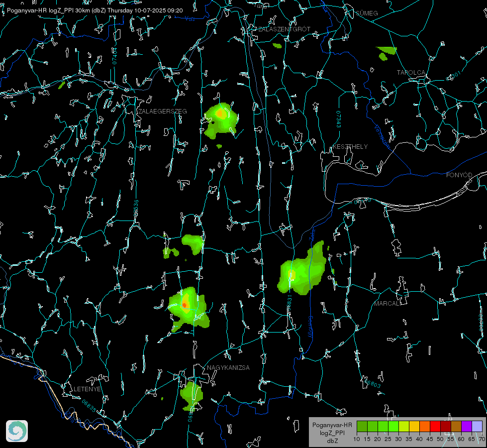Viewport: 487px width, 448px height.
Task: Select the 55–60 dBZ brown swatch
Action: (x=456, y=426)
